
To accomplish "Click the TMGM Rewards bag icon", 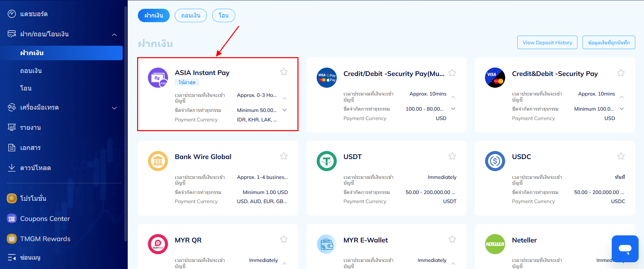I will [x=12, y=239].
